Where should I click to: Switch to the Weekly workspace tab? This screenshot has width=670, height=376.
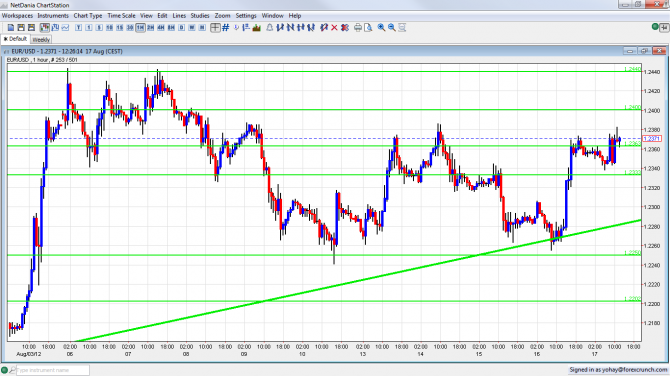(41, 39)
